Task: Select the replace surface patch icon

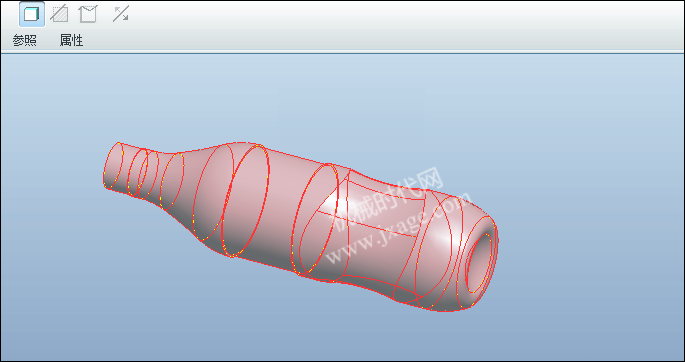Action: click(87, 14)
